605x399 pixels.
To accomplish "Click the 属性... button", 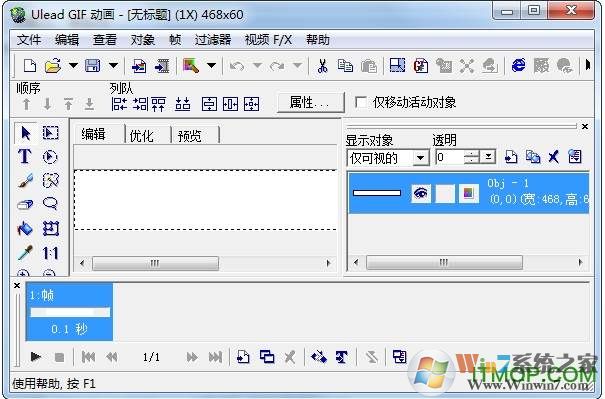I will [x=310, y=103].
